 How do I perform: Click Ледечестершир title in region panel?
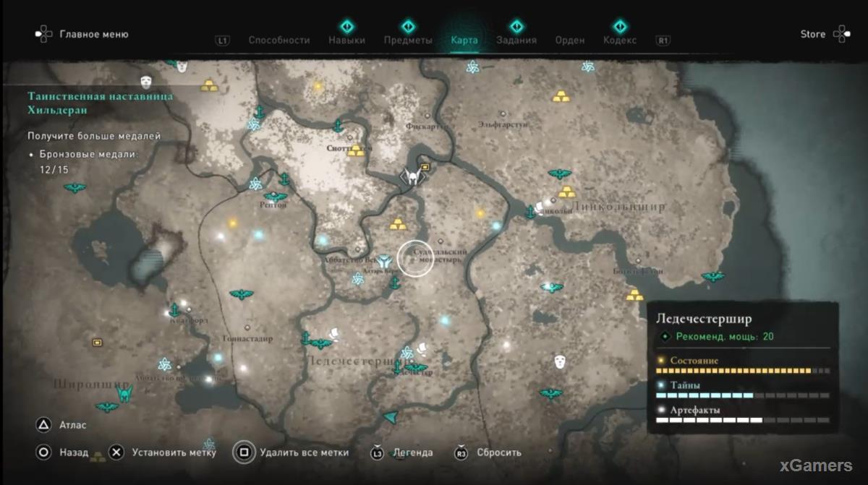pos(704,319)
